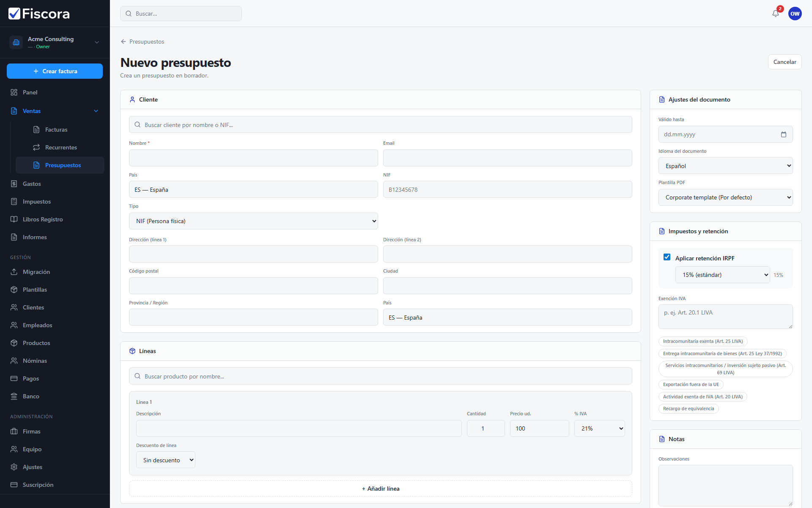Screen dimensions: 812x508
Task: Click the Añadir línea button
Action: (381, 489)
